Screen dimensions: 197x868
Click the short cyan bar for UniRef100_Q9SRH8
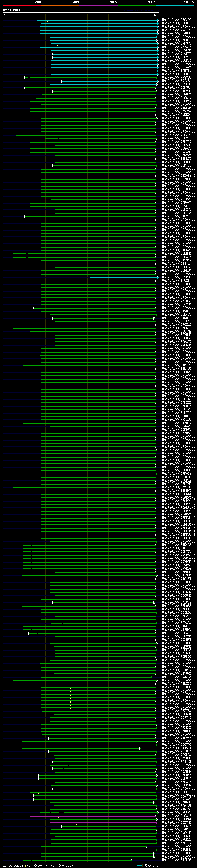tap(124, 278)
